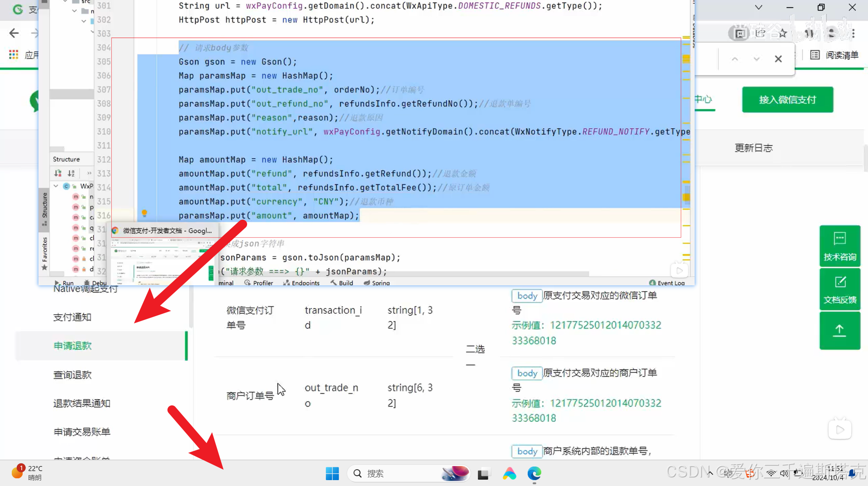
Task: Open the 更新日志 tab
Action: pyautogui.click(x=754, y=148)
